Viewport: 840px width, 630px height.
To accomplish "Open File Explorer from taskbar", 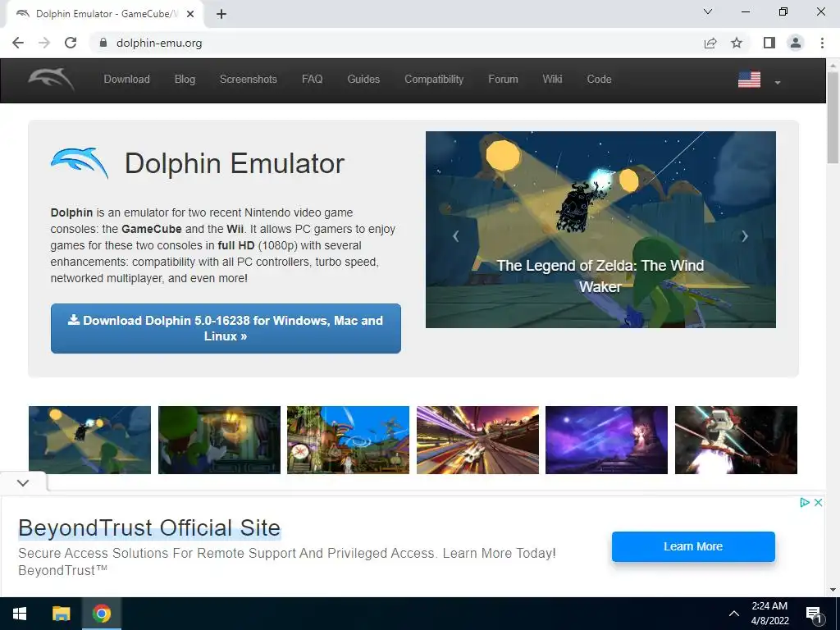I will (x=61, y=614).
